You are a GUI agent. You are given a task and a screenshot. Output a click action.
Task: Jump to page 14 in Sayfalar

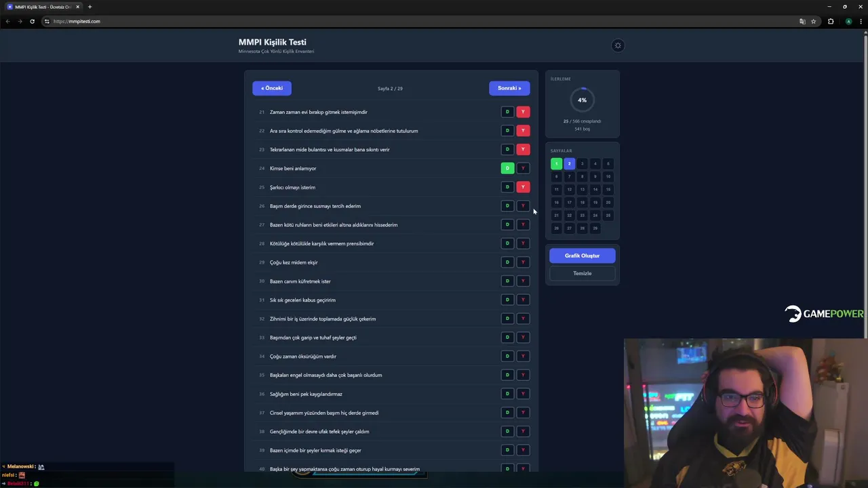pos(595,189)
